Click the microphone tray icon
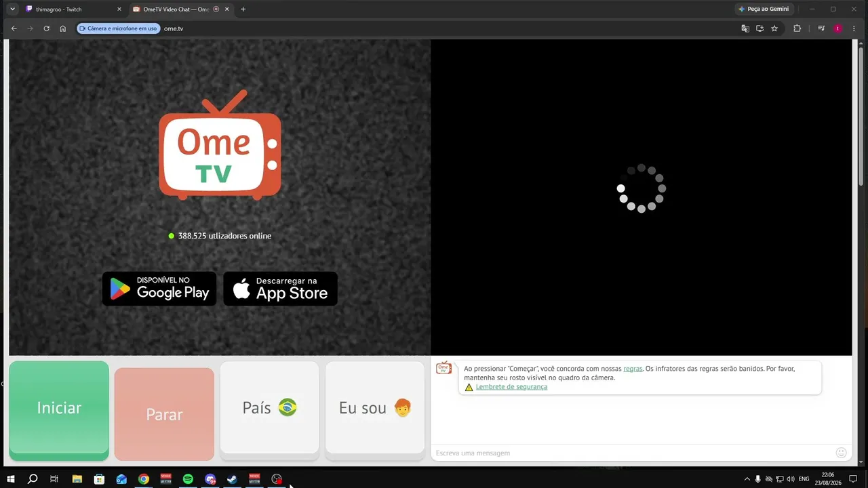Viewport: 868px width, 488px height. click(757, 479)
